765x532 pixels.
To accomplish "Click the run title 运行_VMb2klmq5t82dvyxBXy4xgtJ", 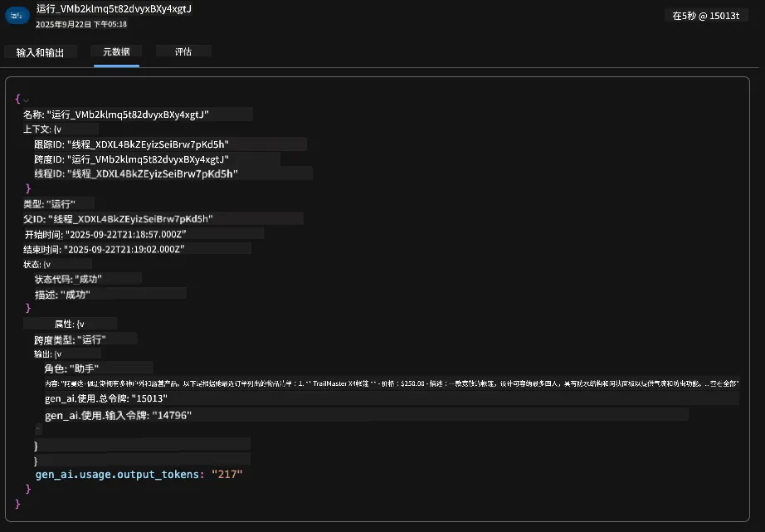I will click(114, 9).
